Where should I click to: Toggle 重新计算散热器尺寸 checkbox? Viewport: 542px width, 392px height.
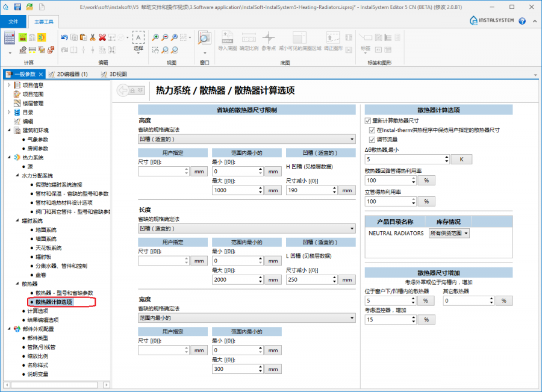(x=368, y=120)
